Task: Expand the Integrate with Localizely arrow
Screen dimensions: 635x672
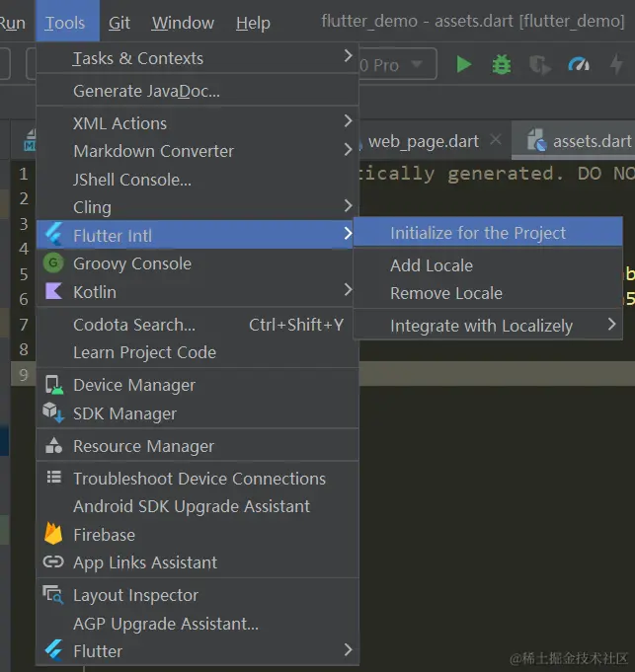Action: [x=612, y=325]
